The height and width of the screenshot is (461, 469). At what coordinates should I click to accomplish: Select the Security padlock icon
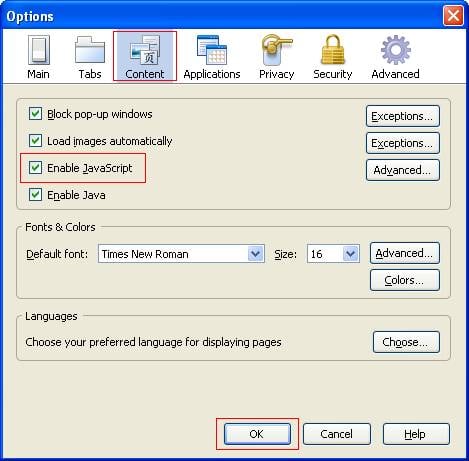click(333, 50)
